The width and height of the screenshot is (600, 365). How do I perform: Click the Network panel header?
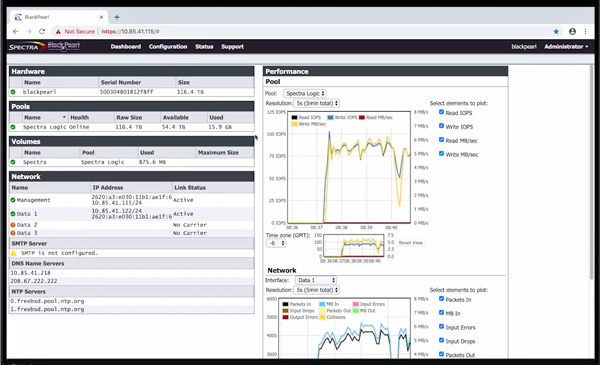(132, 177)
